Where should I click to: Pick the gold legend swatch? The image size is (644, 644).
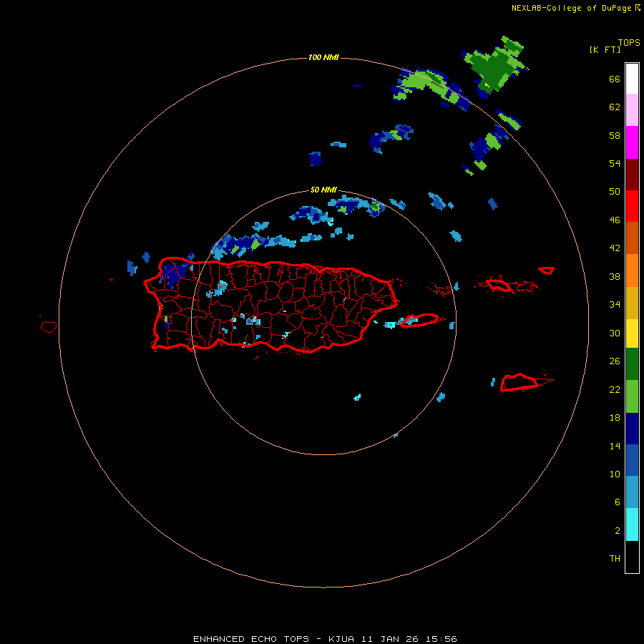tap(632, 303)
